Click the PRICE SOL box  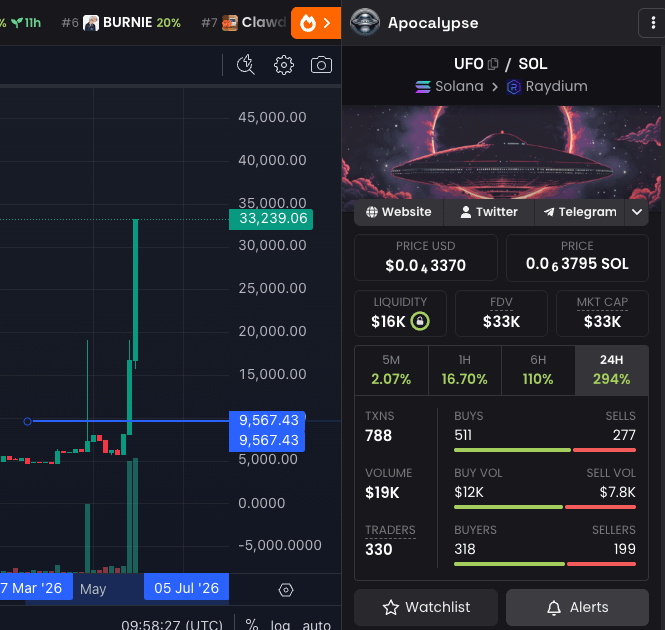[x=577, y=258]
